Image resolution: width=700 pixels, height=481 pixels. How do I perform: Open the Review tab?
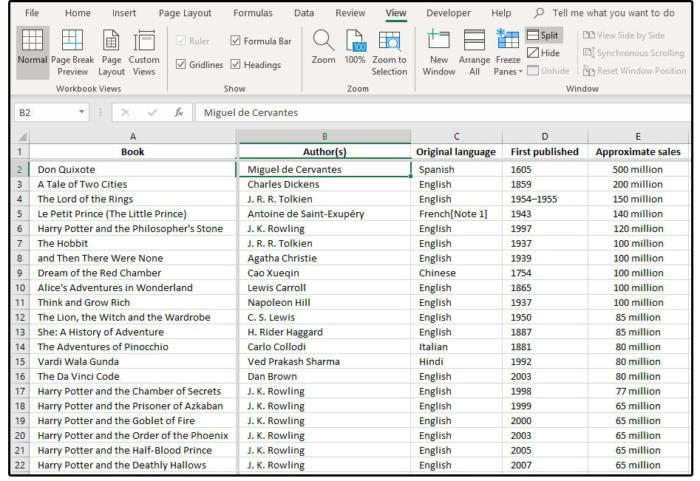[350, 13]
